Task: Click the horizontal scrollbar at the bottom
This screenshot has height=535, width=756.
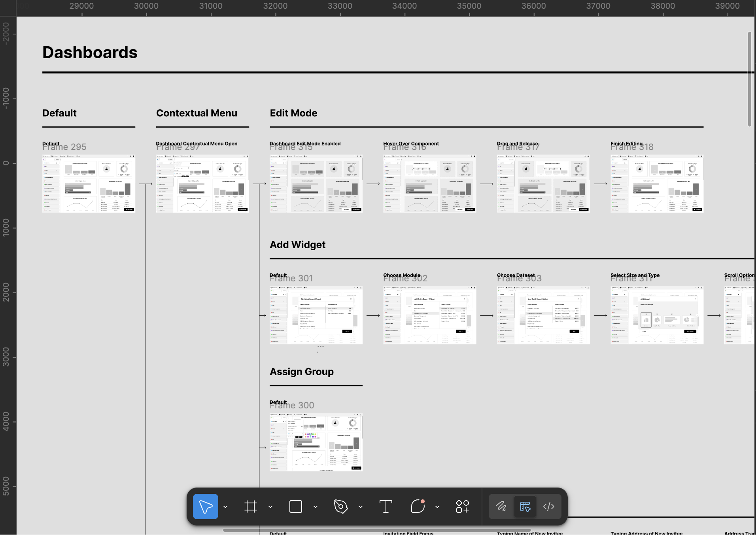Action: [x=376, y=530]
